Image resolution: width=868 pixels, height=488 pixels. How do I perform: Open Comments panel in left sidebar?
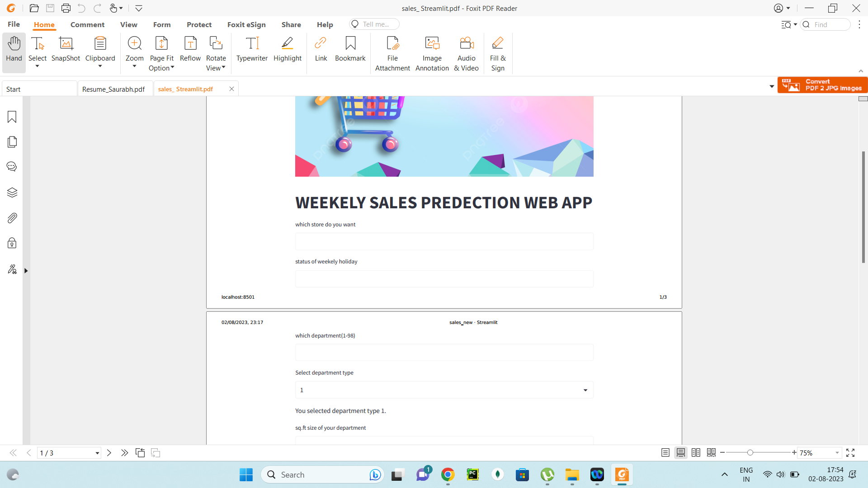point(12,167)
